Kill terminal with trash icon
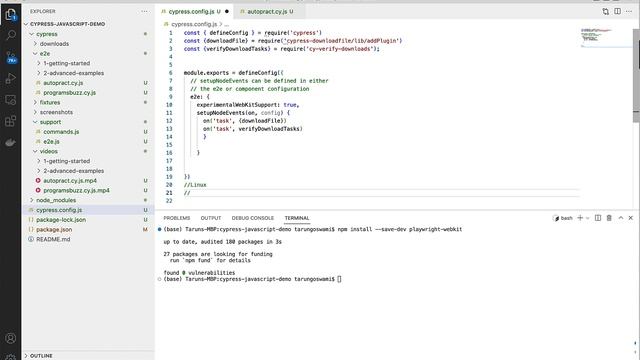 tap(609, 218)
